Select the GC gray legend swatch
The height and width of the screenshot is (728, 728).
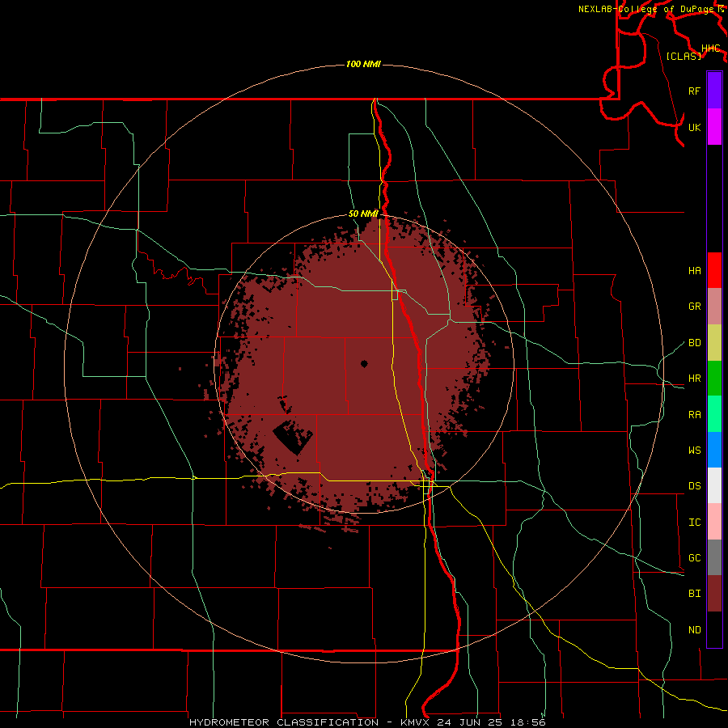[x=714, y=557]
